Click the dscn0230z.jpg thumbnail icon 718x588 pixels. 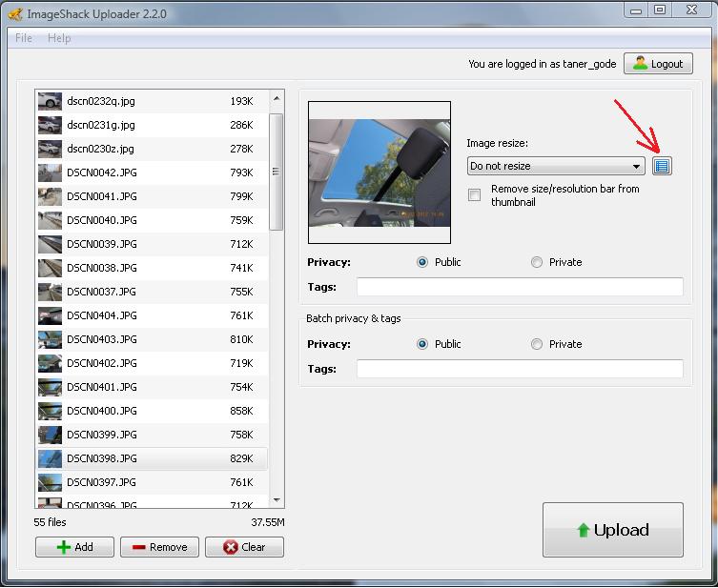point(50,149)
